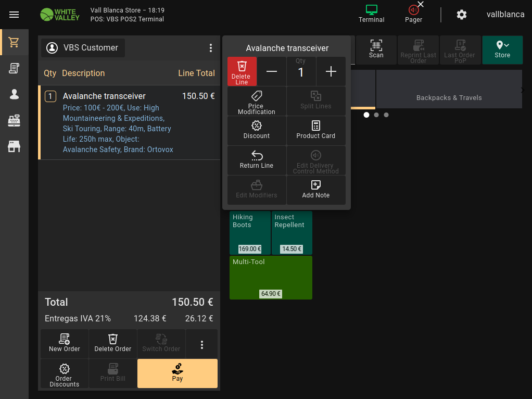
Task: Expand the Store dropdown
Action: click(502, 49)
